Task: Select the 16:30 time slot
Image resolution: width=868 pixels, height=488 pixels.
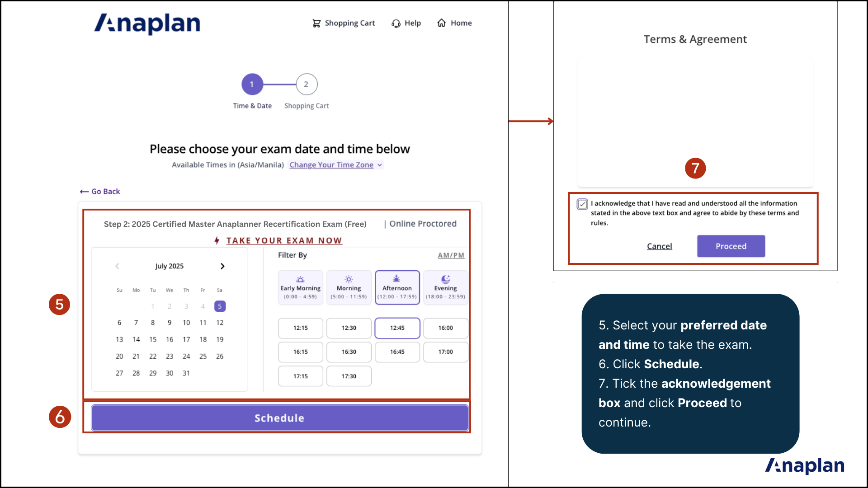Action: 349,352
